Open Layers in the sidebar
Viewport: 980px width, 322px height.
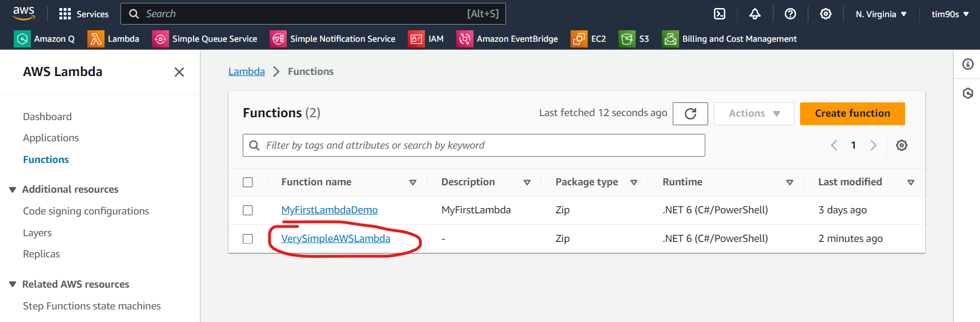tap(37, 233)
